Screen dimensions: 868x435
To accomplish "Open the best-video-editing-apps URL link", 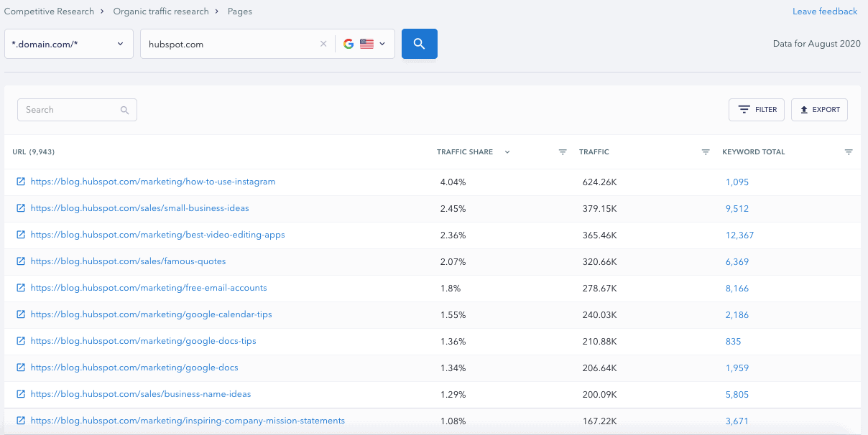I will [x=157, y=235].
